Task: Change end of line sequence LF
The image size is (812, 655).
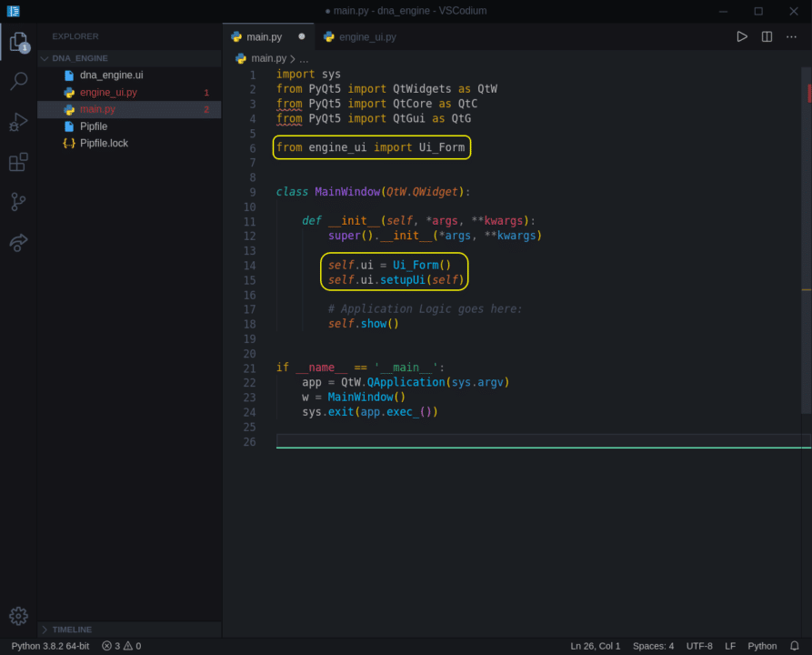Action: coord(730,646)
